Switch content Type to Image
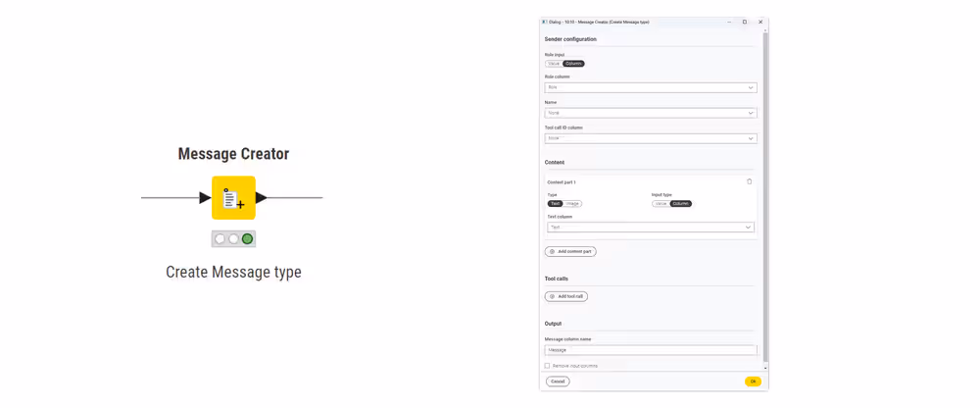Screen dimensions: 980x408 (572, 204)
